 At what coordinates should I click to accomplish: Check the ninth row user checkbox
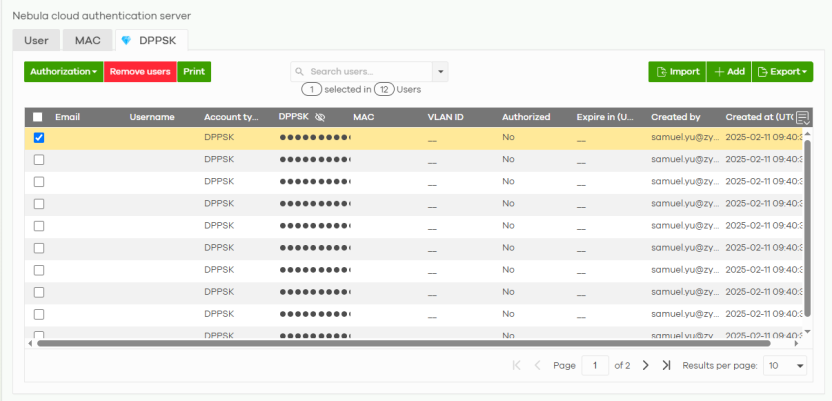click(39, 315)
